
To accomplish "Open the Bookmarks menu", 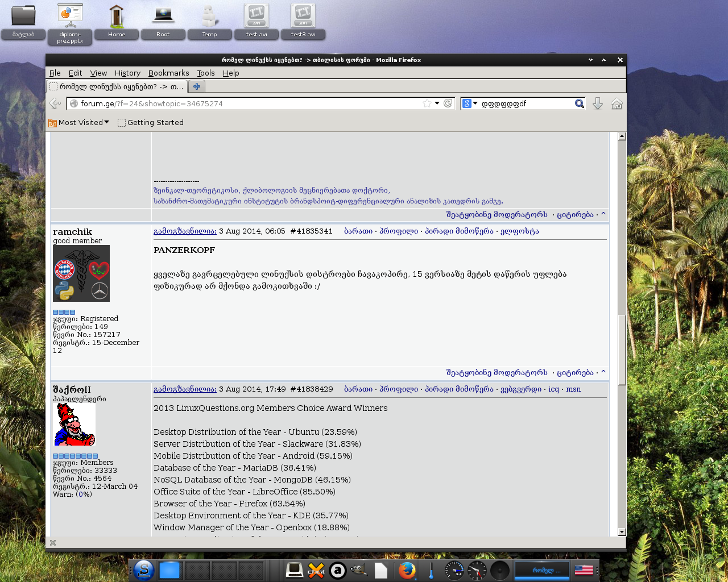I will pos(168,73).
